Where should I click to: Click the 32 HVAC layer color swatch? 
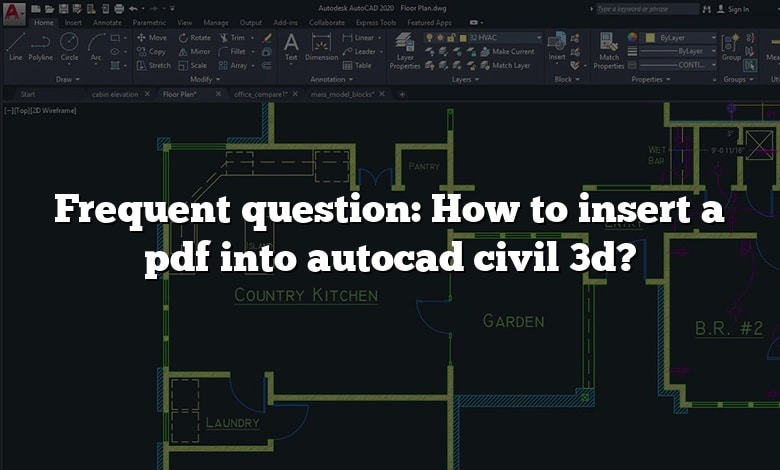click(463, 38)
